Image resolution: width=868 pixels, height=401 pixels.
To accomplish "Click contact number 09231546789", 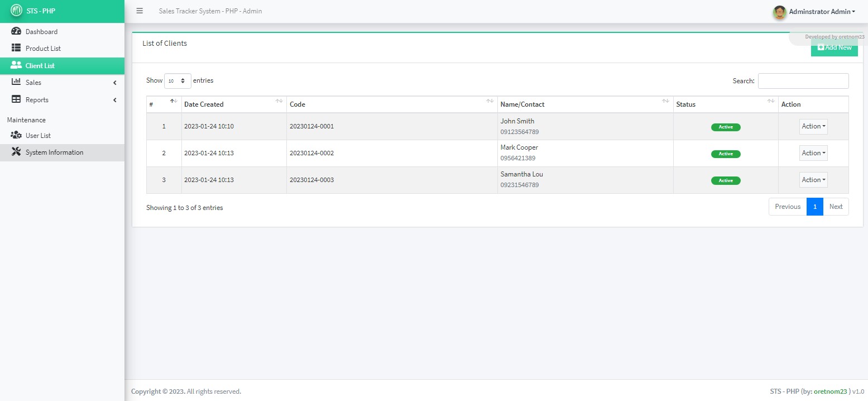I will click(x=520, y=185).
